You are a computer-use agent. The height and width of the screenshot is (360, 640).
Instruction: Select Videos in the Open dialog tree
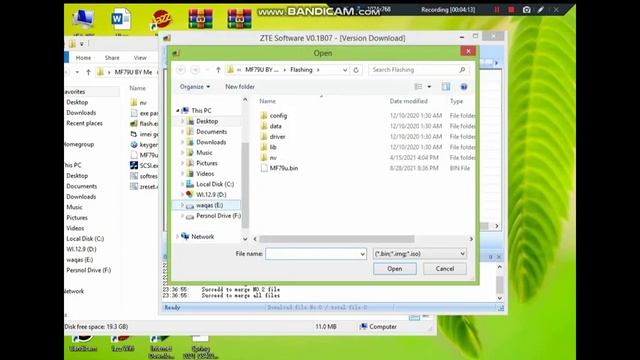tap(205, 173)
